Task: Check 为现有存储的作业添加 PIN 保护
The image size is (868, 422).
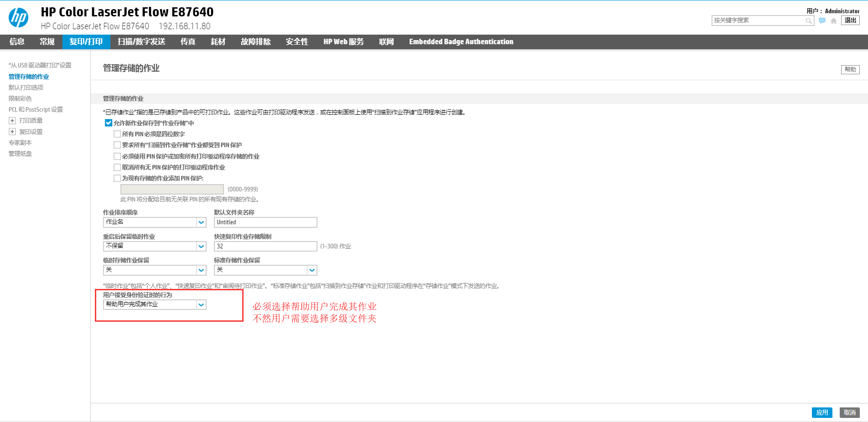Action: coord(117,178)
